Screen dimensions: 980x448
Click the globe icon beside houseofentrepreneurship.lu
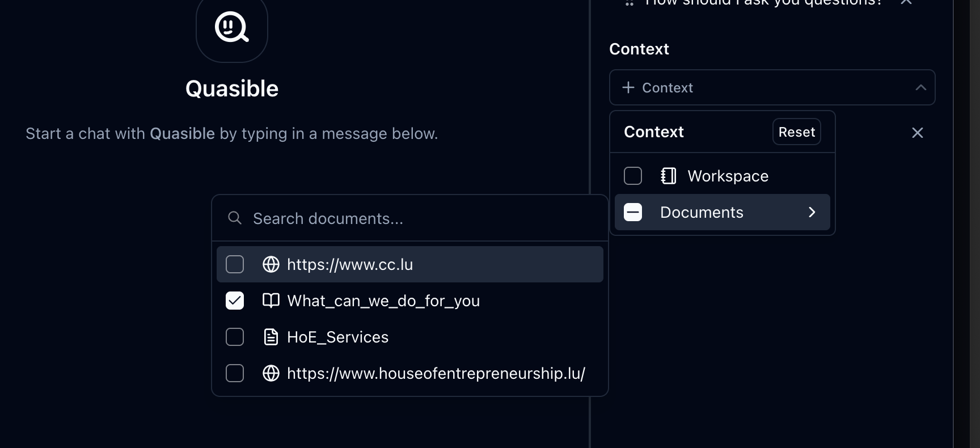271,373
